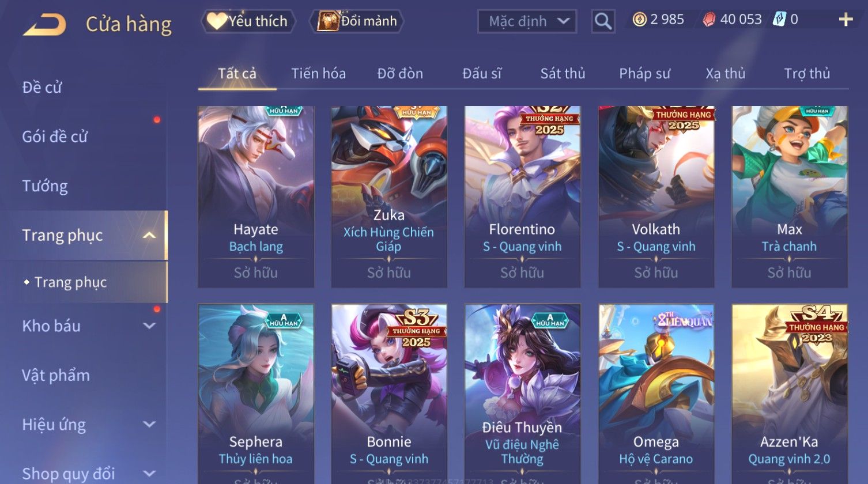This screenshot has width=868, height=484.
Task: Open Gói đề cử in sidebar
Action: [x=55, y=137]
